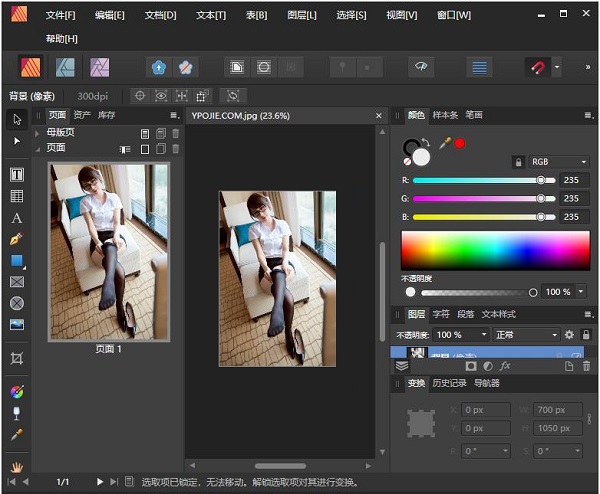Open the 图层[L] menu
600x494 pixels.
302,15
